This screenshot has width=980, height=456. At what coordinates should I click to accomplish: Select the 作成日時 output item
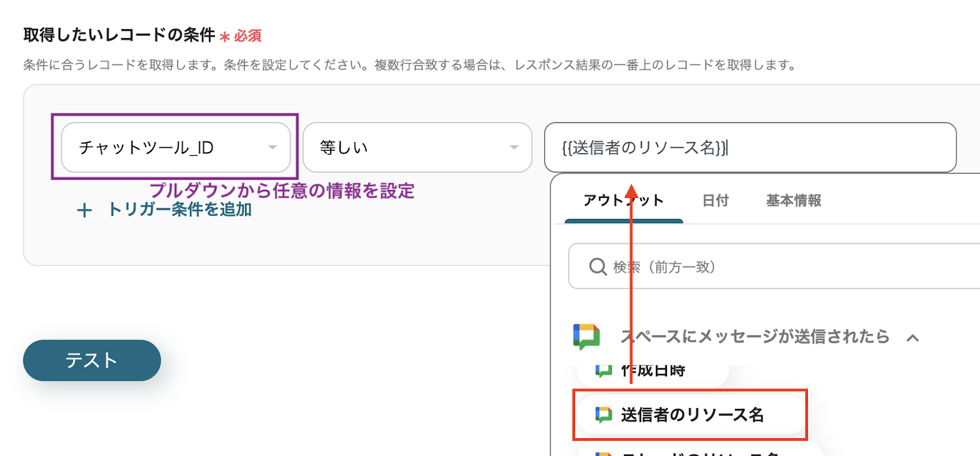(653, 371)
